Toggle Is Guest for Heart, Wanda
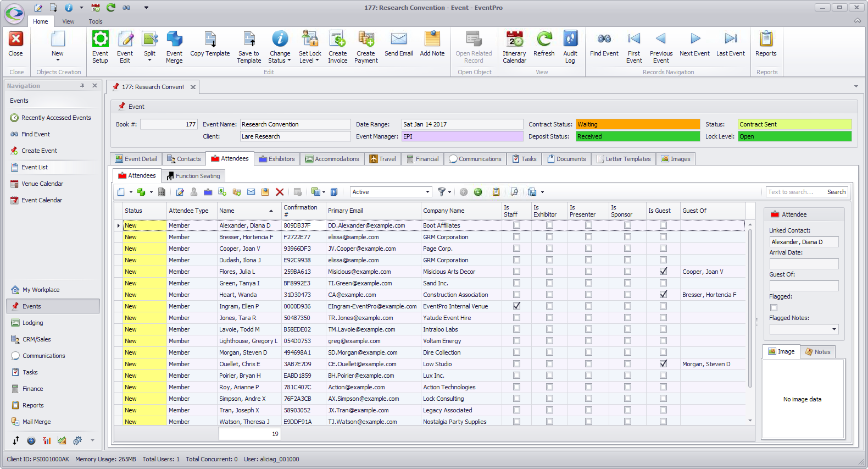The image size is (868, 469). 663,295
